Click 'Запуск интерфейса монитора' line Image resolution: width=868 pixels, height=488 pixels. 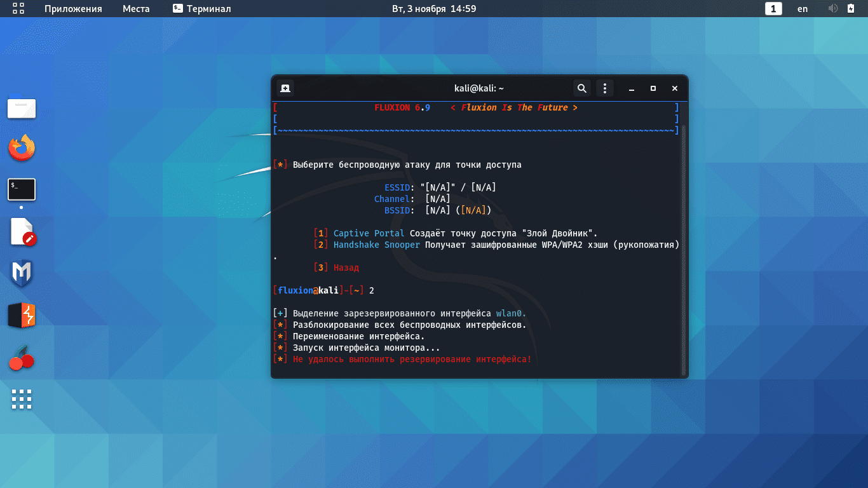[356, 348]
